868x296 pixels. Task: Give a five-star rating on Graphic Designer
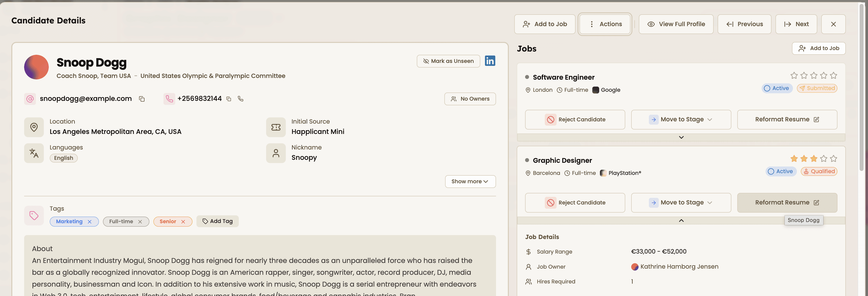point(834,158)
